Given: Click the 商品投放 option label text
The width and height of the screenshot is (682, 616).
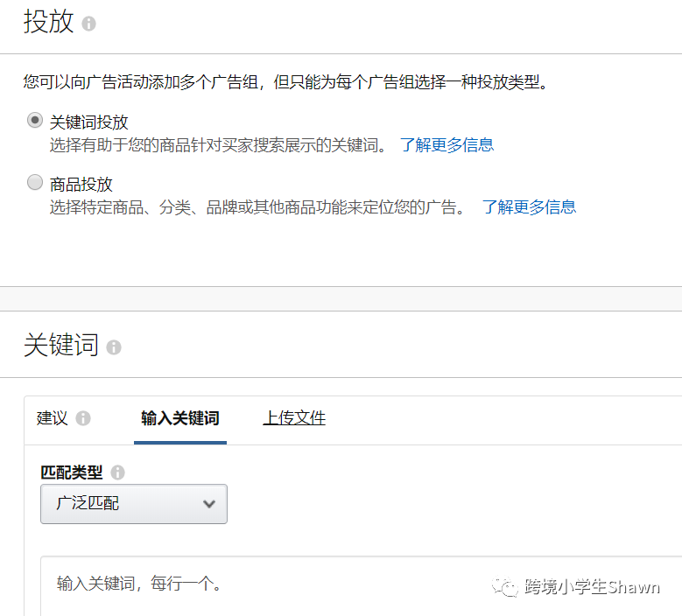Looking at the screenshot, I should click(x=81, y=185).
